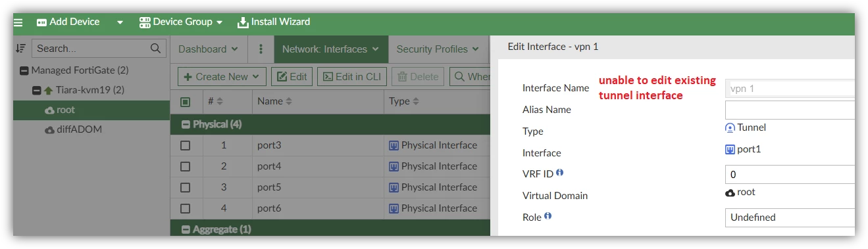Click port5's Physical Interface type icon
Viewport: 868px width, 249px height.
pos(394,187)
